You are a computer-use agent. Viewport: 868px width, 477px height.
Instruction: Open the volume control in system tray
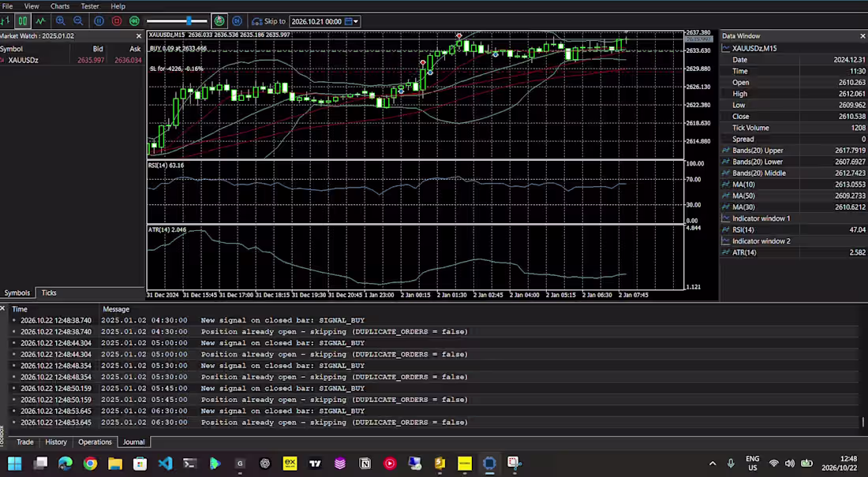point(790,463)
